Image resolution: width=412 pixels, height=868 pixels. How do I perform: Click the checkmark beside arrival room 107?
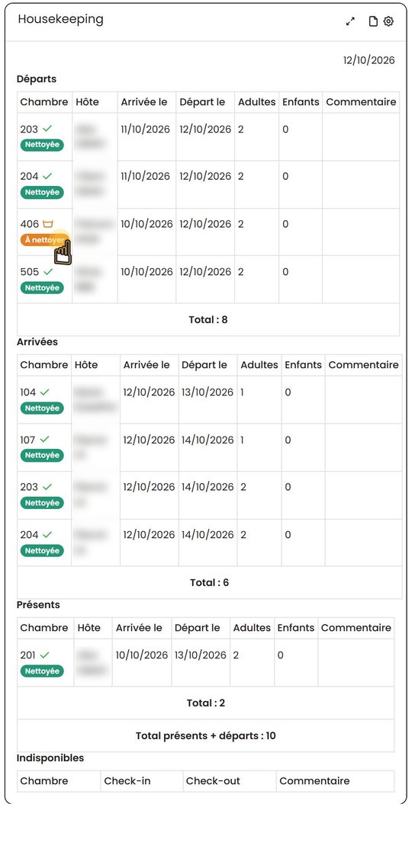click(x=44, y=440)
